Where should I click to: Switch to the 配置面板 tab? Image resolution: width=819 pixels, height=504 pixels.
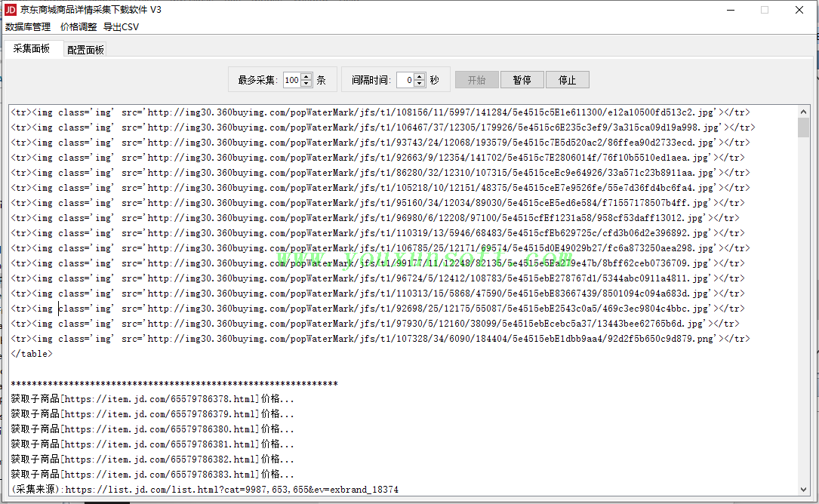tap(85, 50)
